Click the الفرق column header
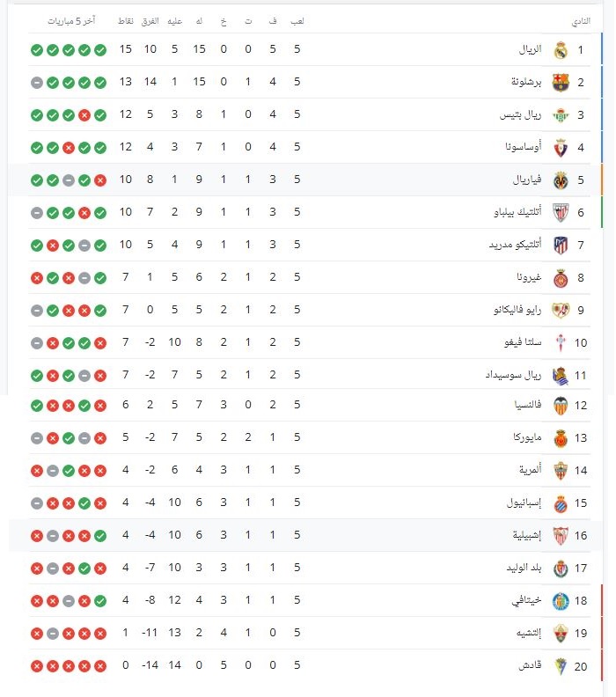The width and height of the screenshot is (616, 697). [x=150, y=20]
